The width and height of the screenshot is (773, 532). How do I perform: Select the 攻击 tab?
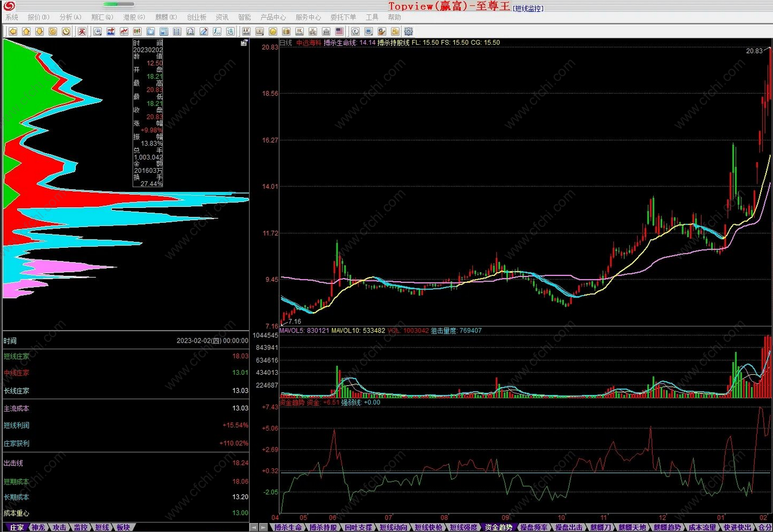coord(59,527)
